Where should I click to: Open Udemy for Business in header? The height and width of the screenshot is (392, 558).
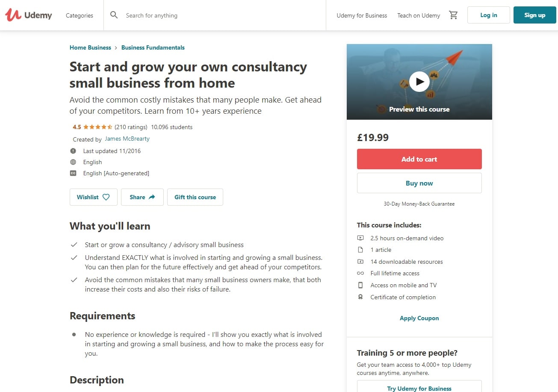pos(362,15)
